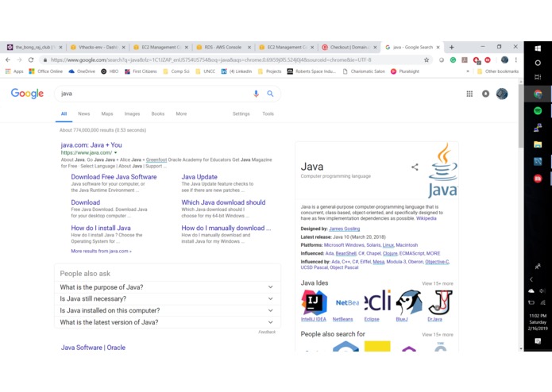The image size is (552, 392).
Task: Open Google notifications bell icon
Action: pyautogui.click(x=485, y=94)
